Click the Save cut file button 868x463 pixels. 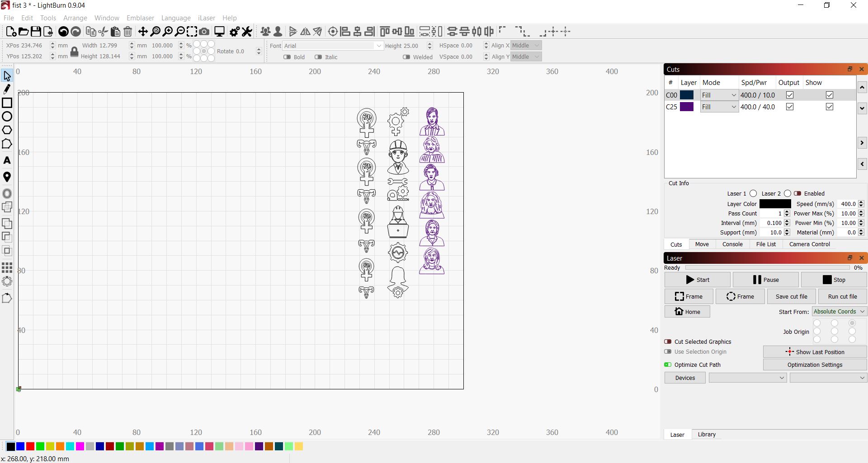(x=791, y=296)
